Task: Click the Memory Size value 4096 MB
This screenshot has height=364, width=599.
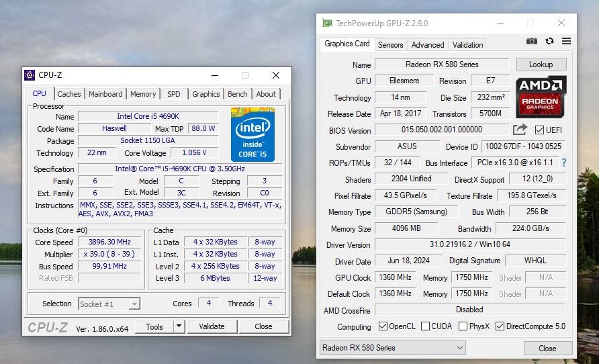Action: click(406, 228)
